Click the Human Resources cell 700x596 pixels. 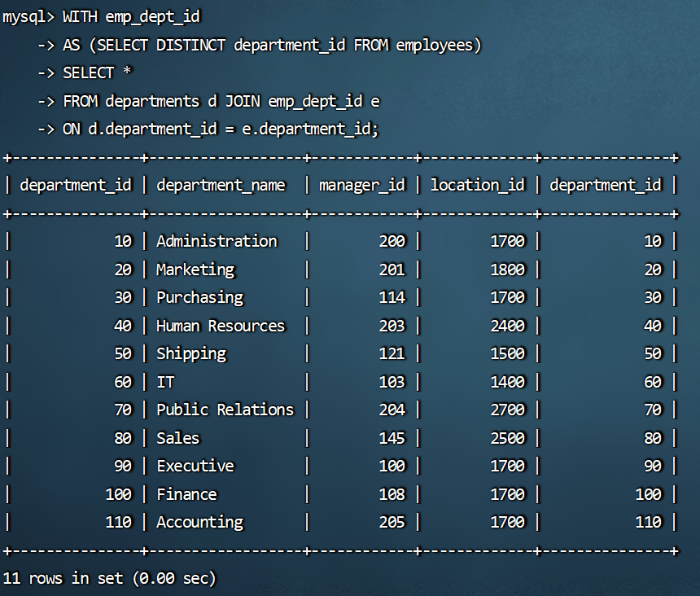tap(221, 326)
